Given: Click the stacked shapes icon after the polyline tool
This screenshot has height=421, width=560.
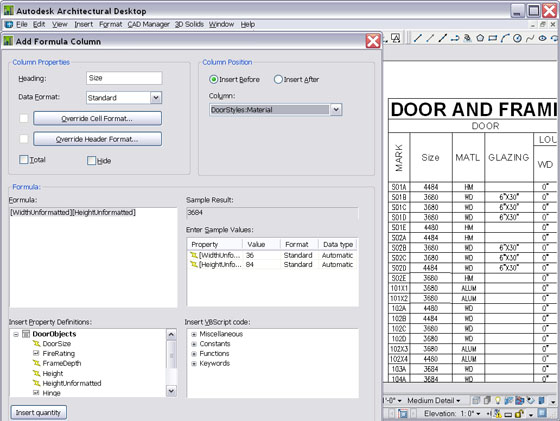Looking at the screenshot, I should point(467,38).
